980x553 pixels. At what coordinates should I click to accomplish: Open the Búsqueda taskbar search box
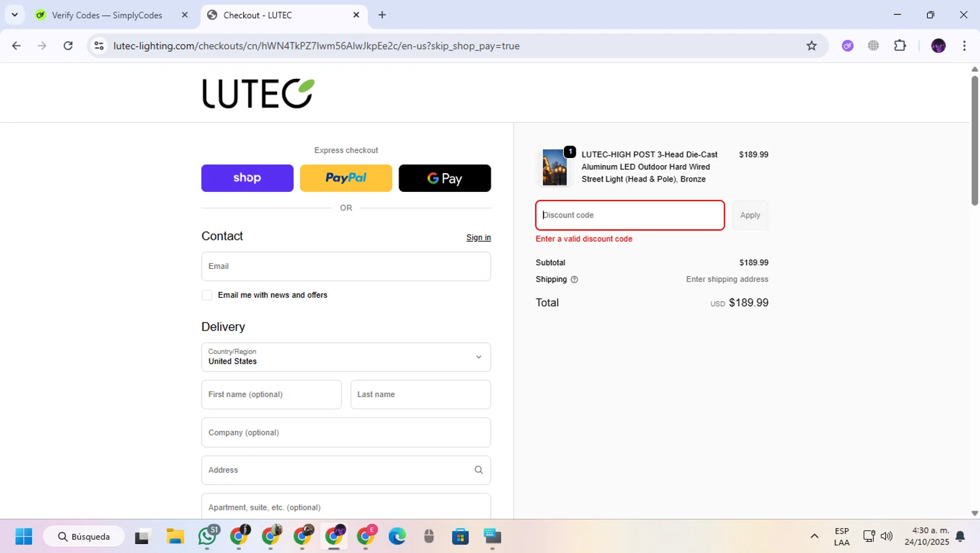[84, 537]
